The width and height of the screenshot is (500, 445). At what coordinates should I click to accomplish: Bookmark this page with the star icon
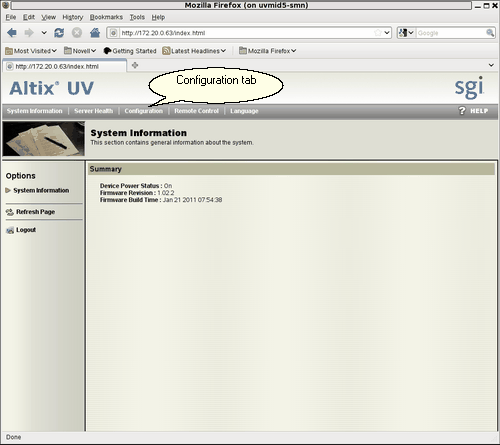click(378, 33)
